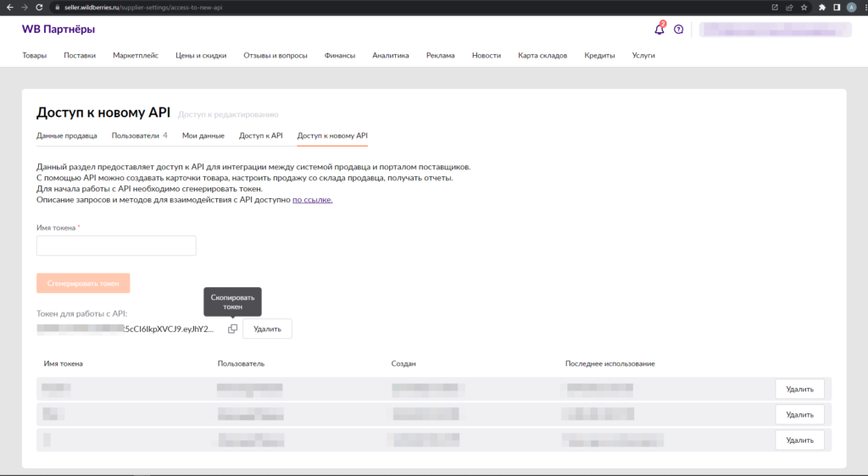Switch to Данные продавца tab
The width and height of the screenshot is (868, 476).
pos(66,136)
